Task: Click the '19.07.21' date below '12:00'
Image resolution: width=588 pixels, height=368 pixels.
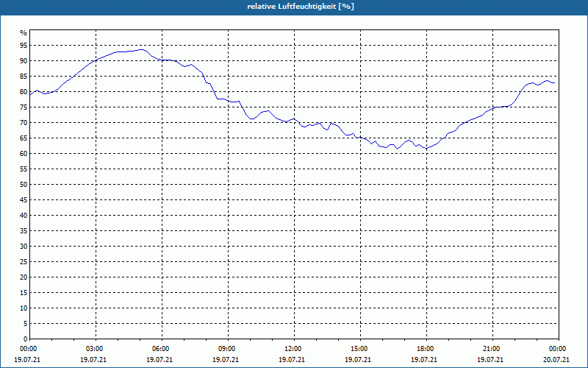Action: 291,360
